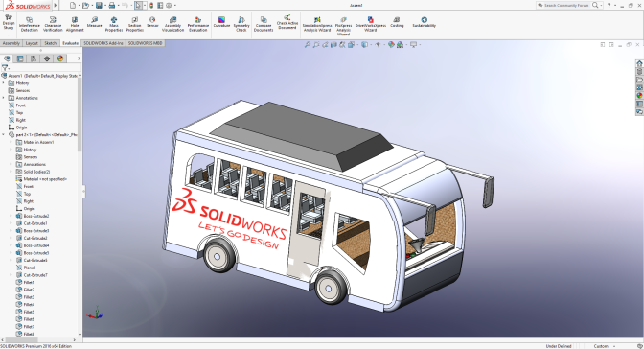Switch to the PropertyManager tab
Screen dimensions: 644x349
(x=20, y=58)
